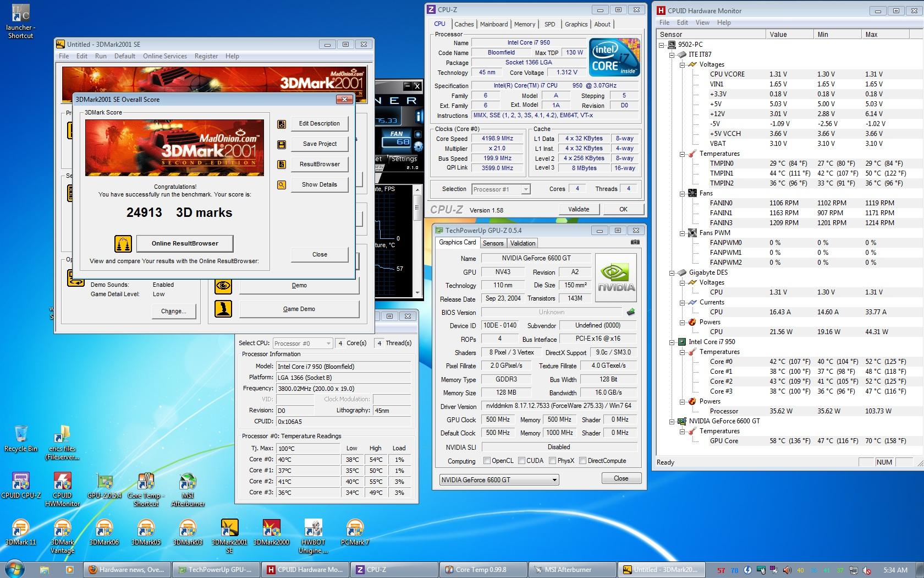Click the BIOS Version field in GPU-Z
The height and width of the screenshot is (578, 924).
click(552, 312)
